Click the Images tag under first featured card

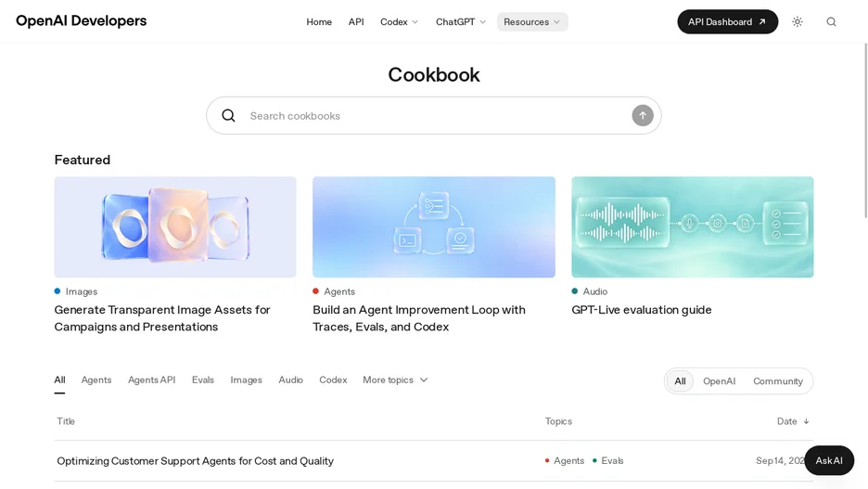pos(76,291)
